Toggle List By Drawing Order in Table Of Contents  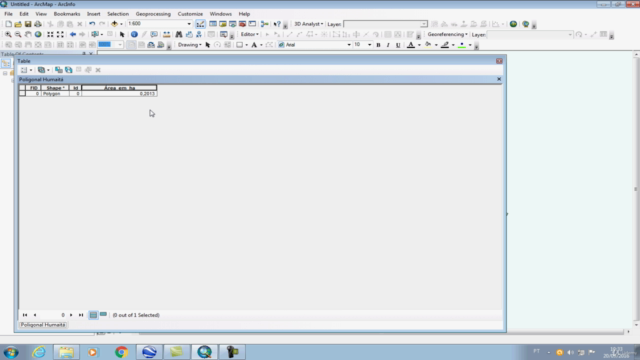(6, 63)
